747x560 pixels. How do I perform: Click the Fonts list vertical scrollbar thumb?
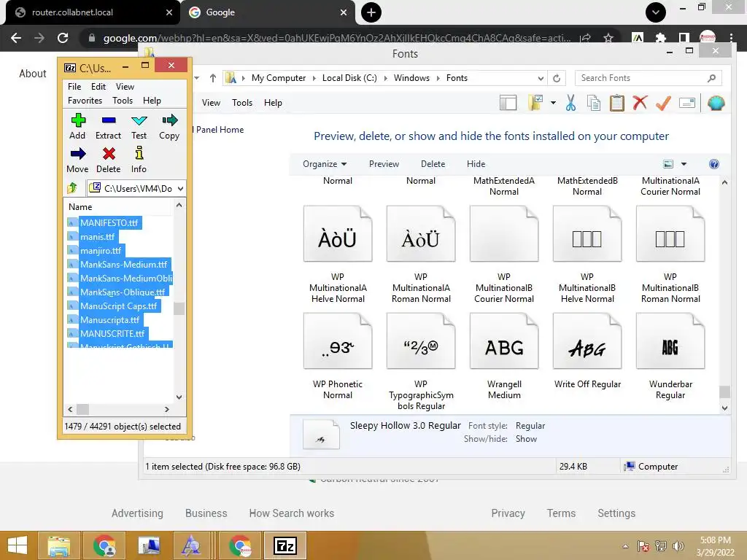coord(724,392)
